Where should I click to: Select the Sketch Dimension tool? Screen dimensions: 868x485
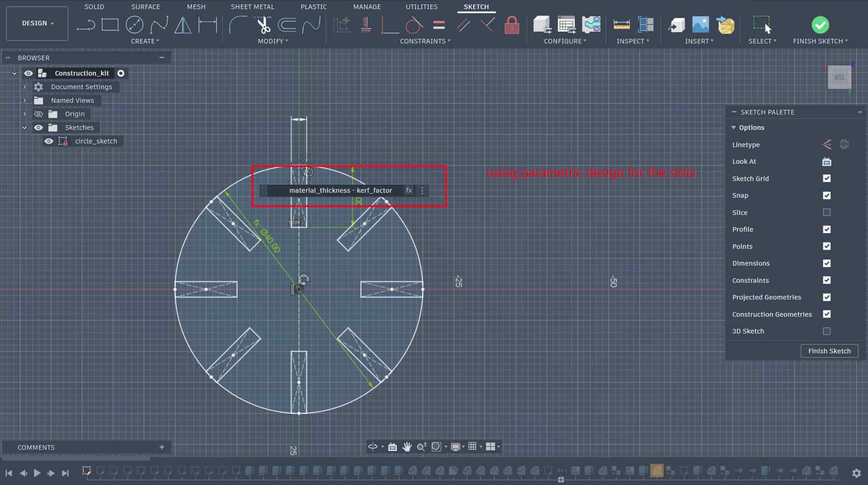208,24
